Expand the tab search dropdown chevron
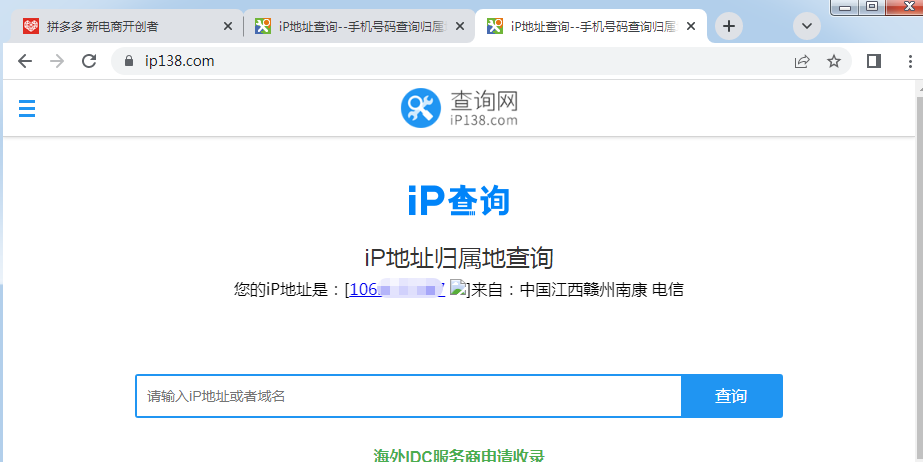923x462 pixels. coord(807,26)
